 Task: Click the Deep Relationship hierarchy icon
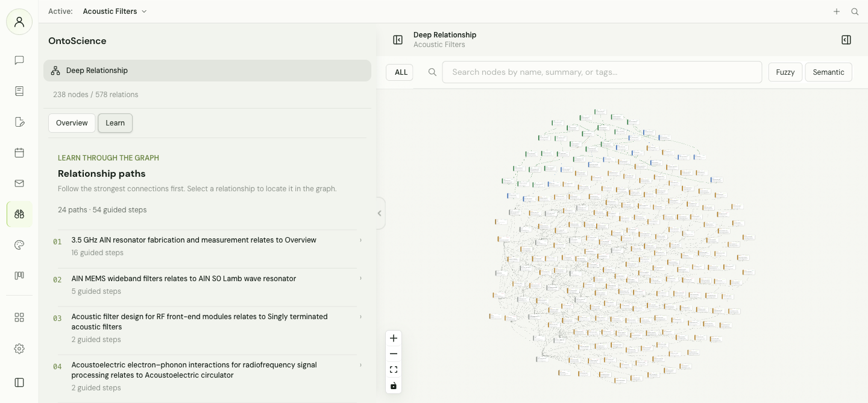tap(55, 71)
